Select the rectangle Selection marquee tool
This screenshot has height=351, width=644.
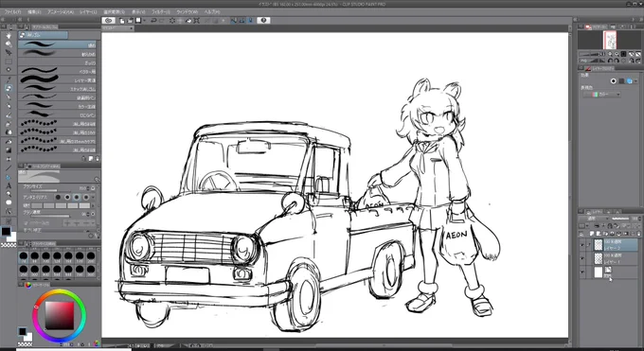[9, 61]
